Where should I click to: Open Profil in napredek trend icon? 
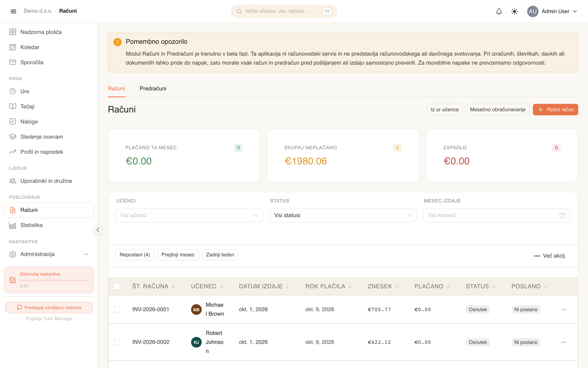(x=13, y=152)
